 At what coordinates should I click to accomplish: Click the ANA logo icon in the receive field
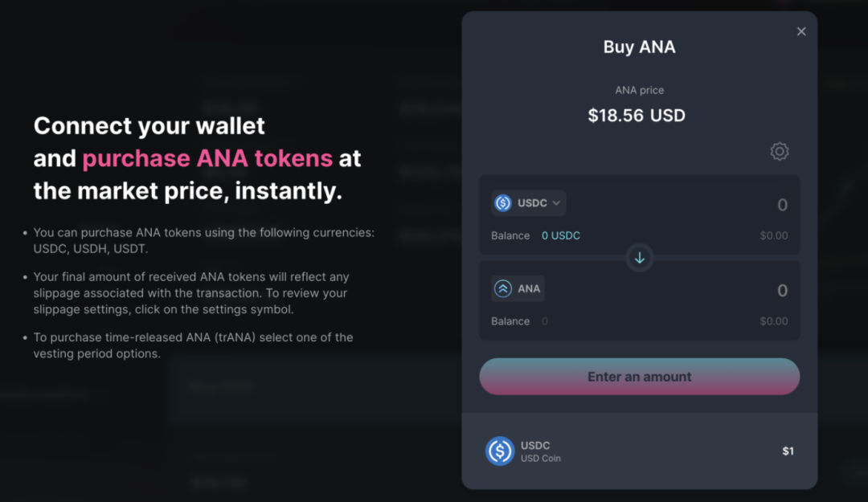[503, 289]
